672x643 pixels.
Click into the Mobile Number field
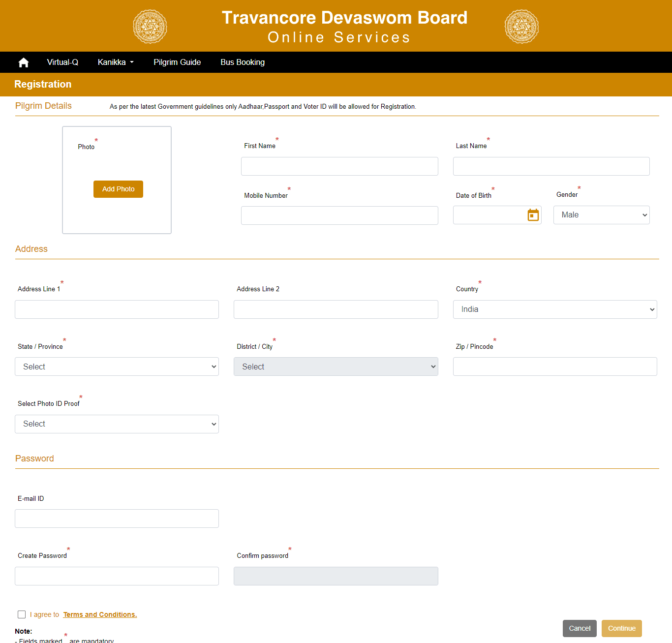pos(339,215)
